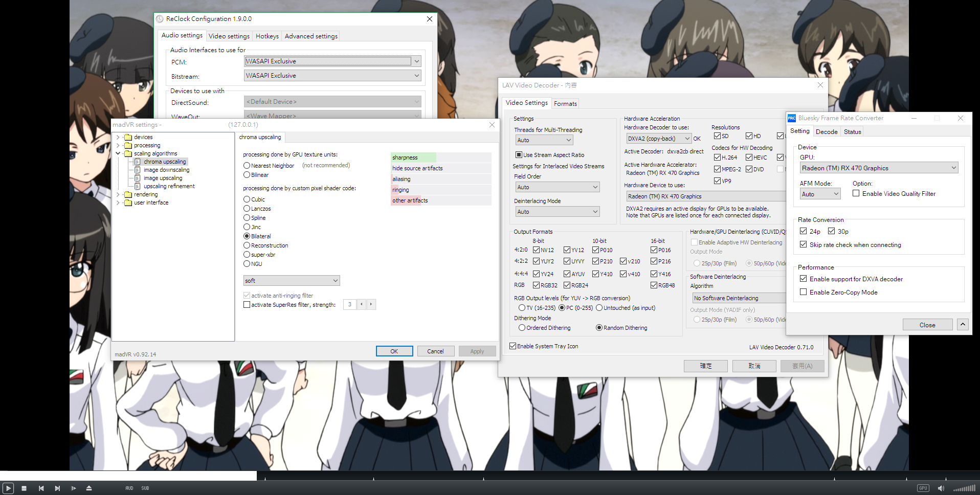The image size is (980, 495).
Task: Open the AFM Mode dropdown
Action: (820, 194)
